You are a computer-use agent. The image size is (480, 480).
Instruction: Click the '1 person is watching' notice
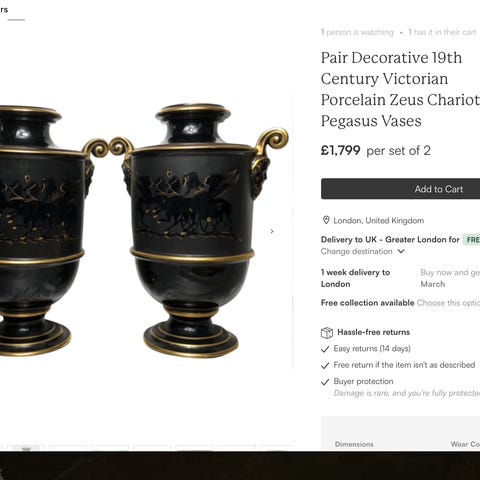(x=357, y=32)
